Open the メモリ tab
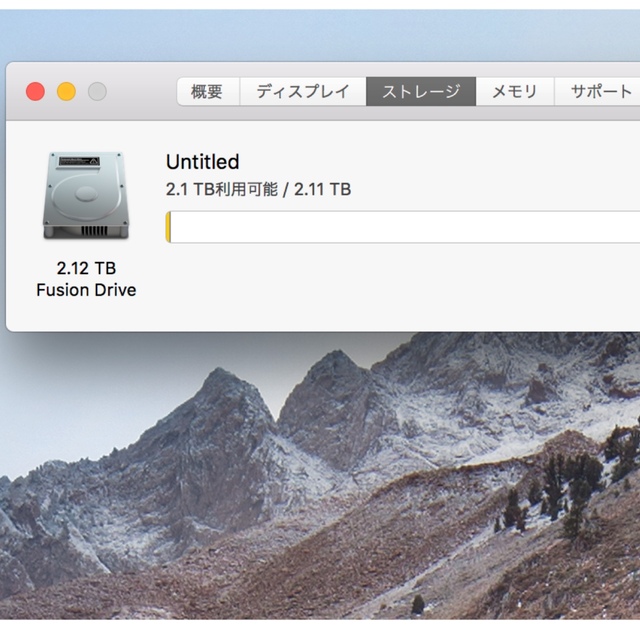This screenshot has height=640, width=640. coord(515,91)
